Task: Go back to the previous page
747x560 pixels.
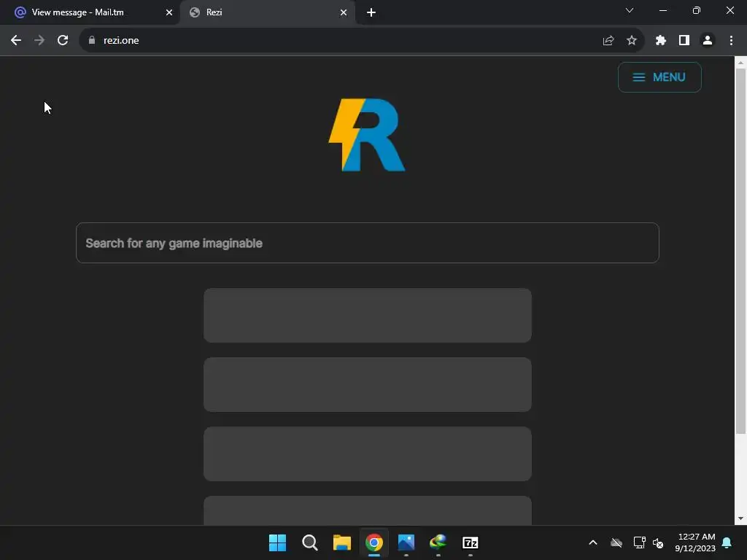Action: pos(16,41)
